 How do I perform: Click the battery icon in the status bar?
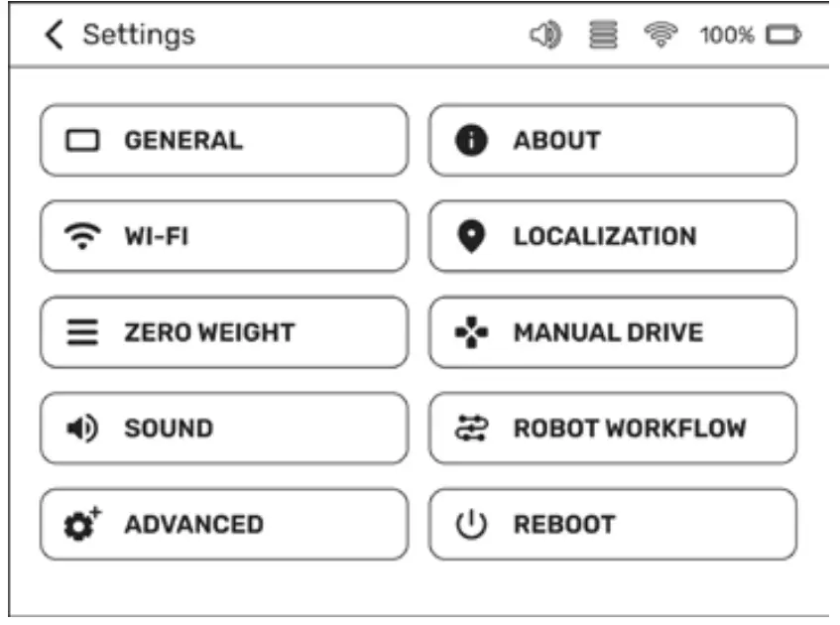click(782, 32)
